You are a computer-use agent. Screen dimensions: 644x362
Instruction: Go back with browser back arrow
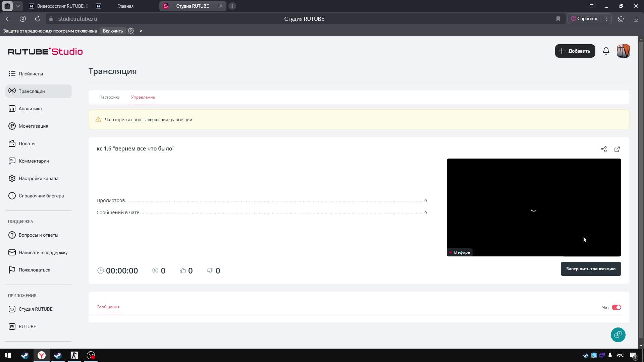8,19
